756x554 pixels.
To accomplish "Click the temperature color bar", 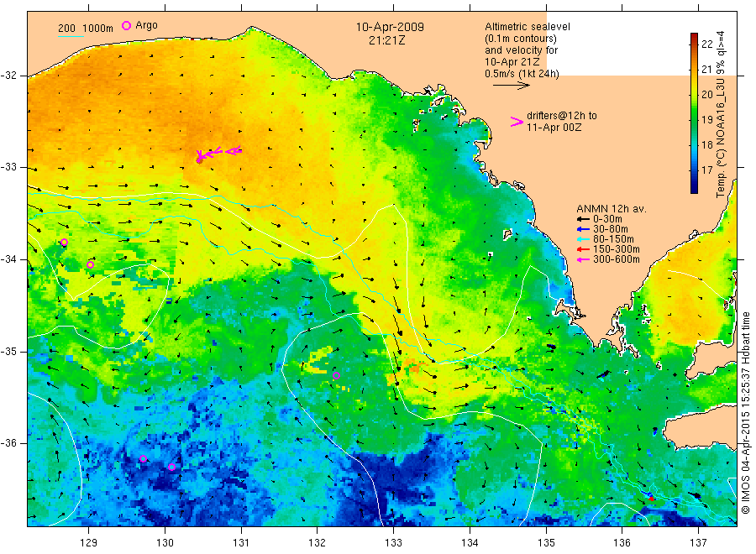I will [694, 113].
